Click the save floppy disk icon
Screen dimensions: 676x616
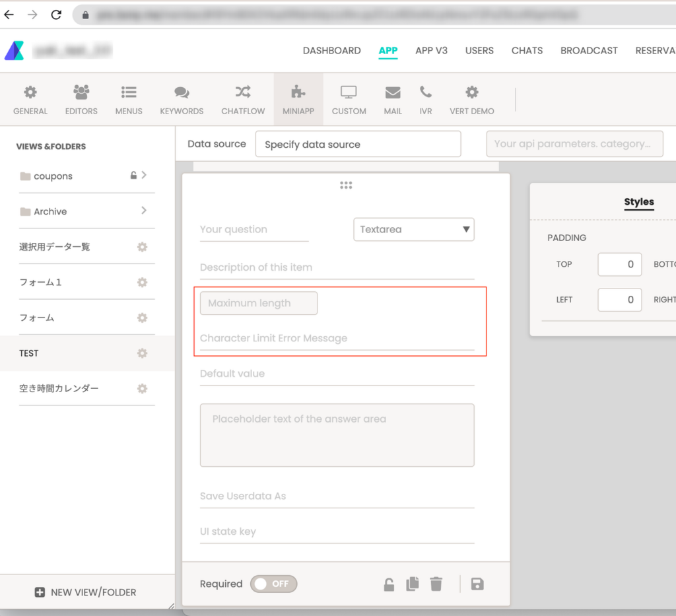click(477, 584)
